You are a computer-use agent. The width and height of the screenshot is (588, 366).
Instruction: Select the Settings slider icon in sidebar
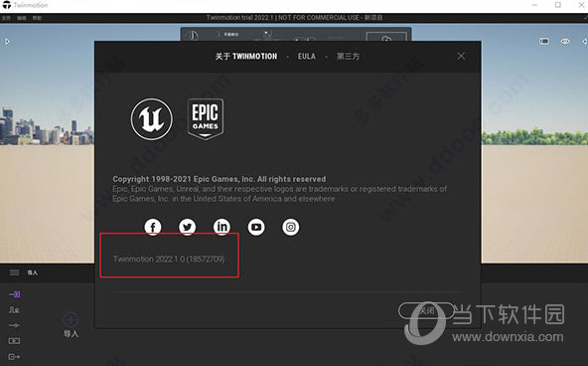pyautogui.click(x=14, y=325)
